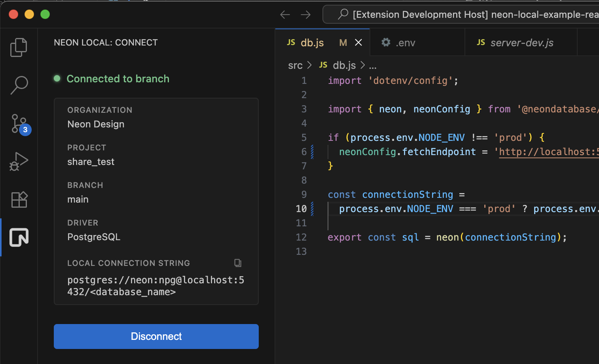Viewport: 599px width, 364px height.
Task: Click the search magnifier in command center
Action: click(343, 14)
